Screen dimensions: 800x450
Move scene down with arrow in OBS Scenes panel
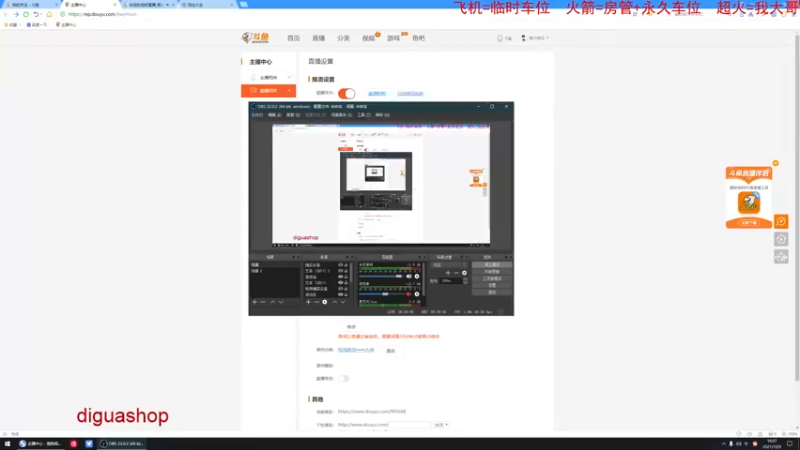click(281, 302)
